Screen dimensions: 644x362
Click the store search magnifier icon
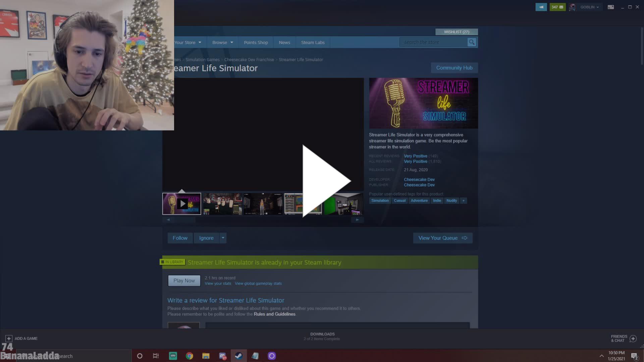coord(472,42)
